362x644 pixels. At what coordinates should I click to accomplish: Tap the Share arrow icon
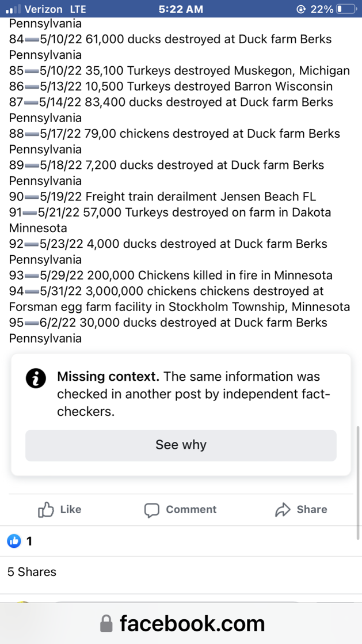pyautogui.click(x=283, y=510)
